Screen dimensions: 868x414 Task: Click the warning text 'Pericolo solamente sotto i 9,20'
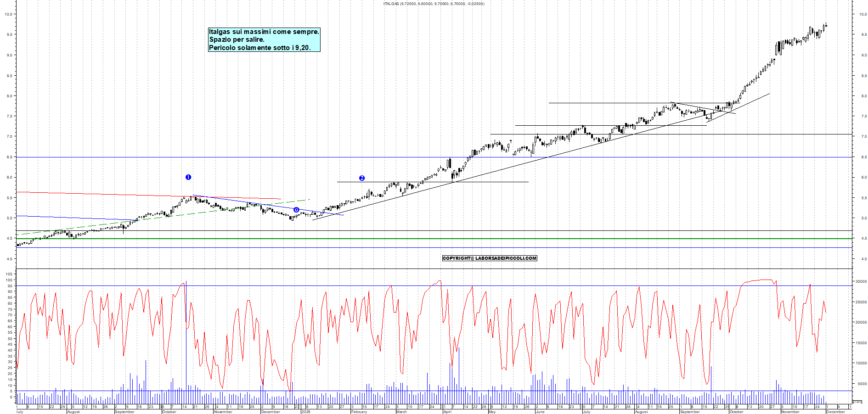point(260,47)
